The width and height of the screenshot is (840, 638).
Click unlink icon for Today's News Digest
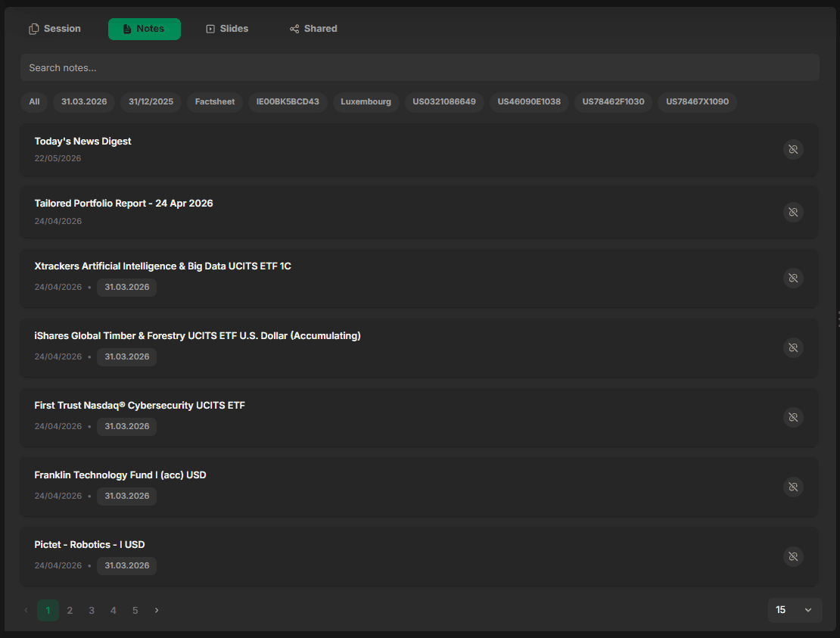coord(793,149)
